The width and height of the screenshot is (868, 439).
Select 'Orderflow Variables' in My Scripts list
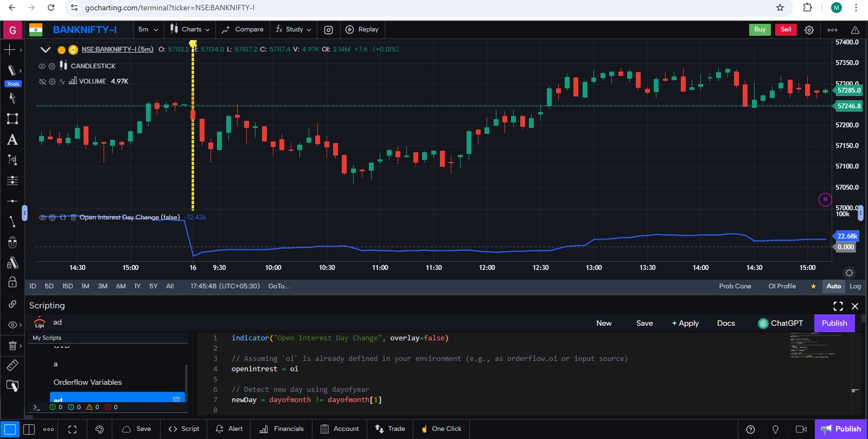[x=87, y=382]
